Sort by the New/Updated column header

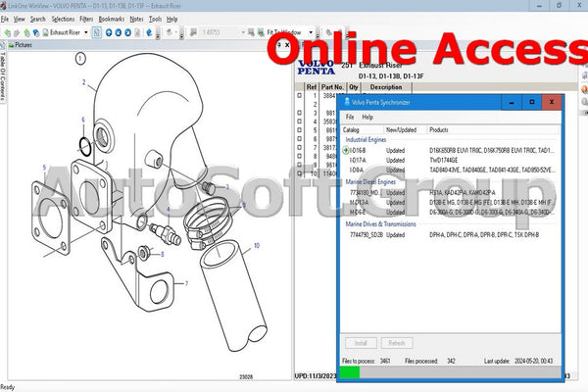(x=406, y=129)
